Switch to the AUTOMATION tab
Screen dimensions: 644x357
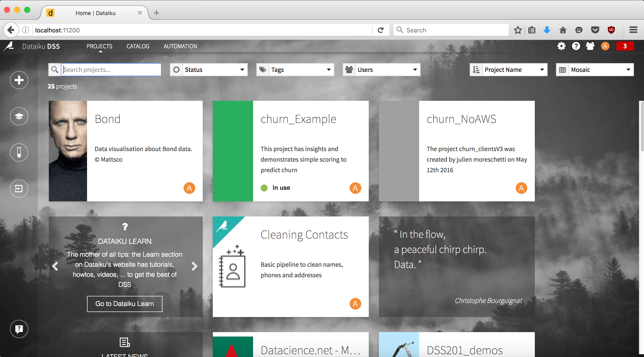coord(180,46)
